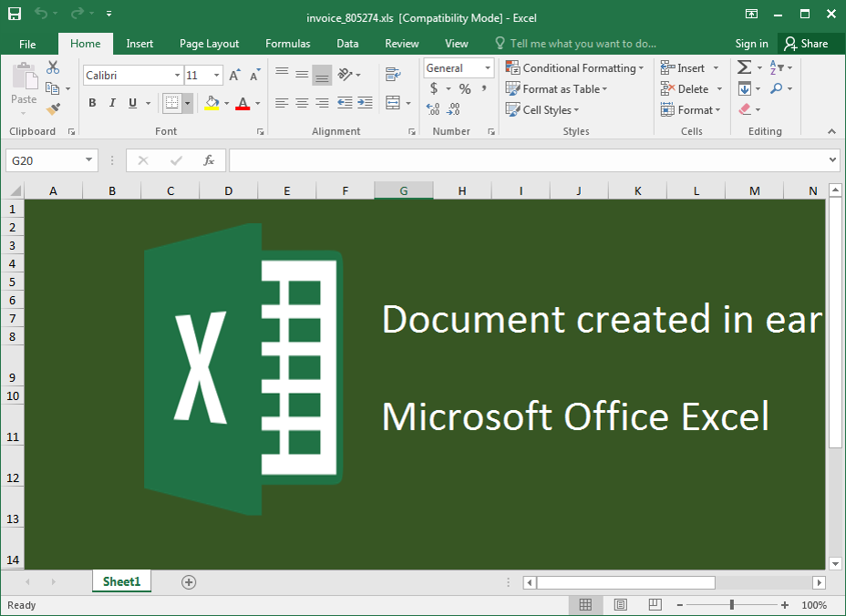
Task: Open the Name Box dropdown arrow
Action: 88,159
